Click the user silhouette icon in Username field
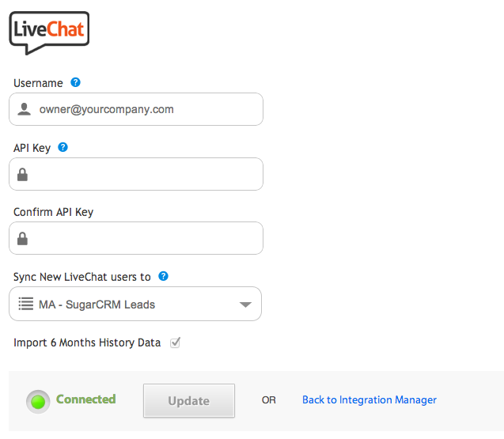 [24, 109]
